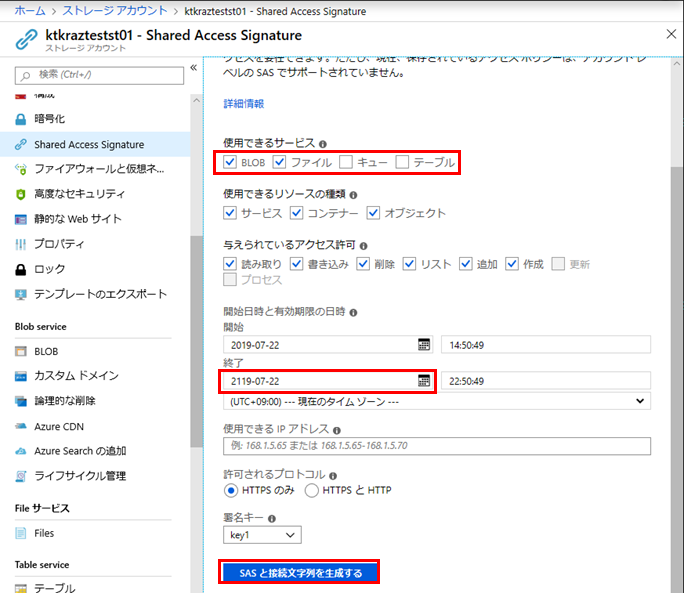The image size is (684, 593).
Task: Click the sidebar vertical scrollbar thumb
Action: [197, 341]
